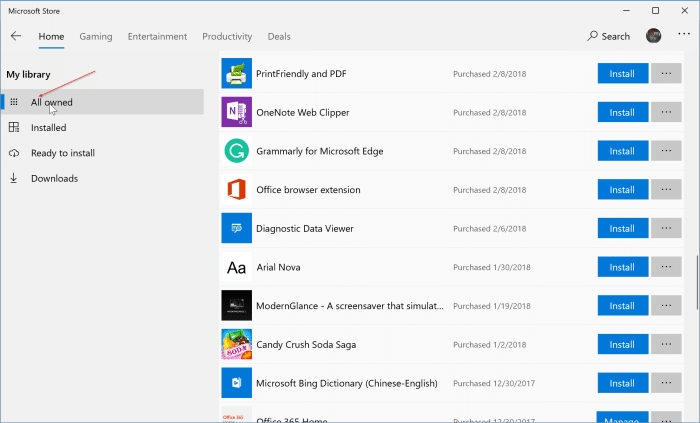
Task: Install the Arial Nova font
Action: (x=623, y=267)
